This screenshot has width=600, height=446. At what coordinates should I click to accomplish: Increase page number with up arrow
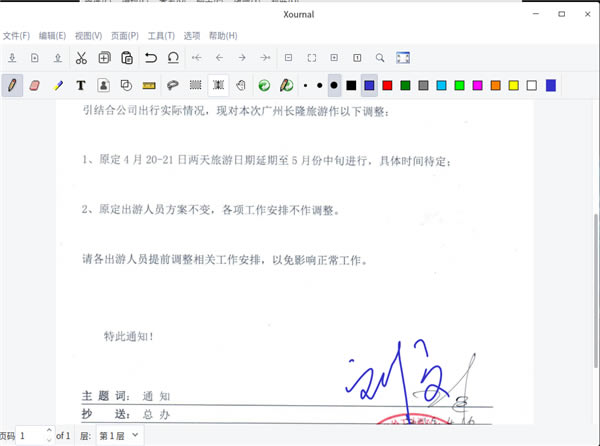pyautogui.click(x=49, y=430)
